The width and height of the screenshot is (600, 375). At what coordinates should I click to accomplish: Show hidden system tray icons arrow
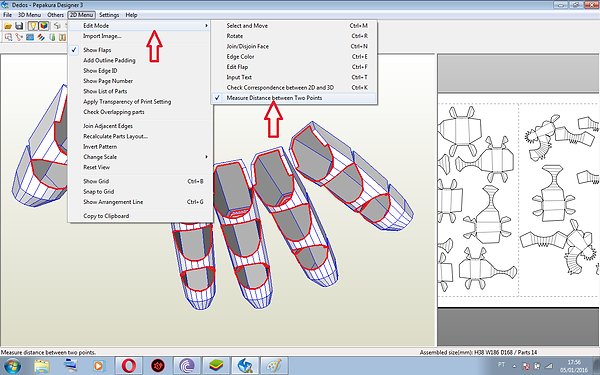[x=514, y=366]
